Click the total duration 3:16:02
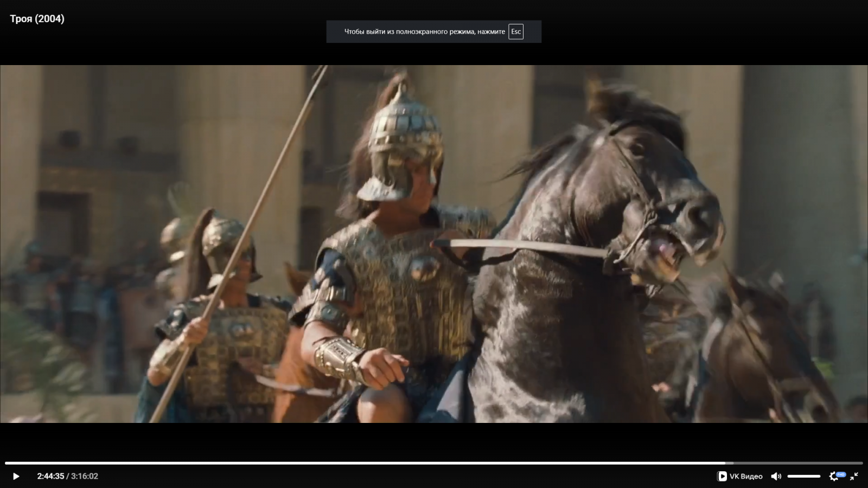This screenshot has height=488, width=868. [85, 476]
